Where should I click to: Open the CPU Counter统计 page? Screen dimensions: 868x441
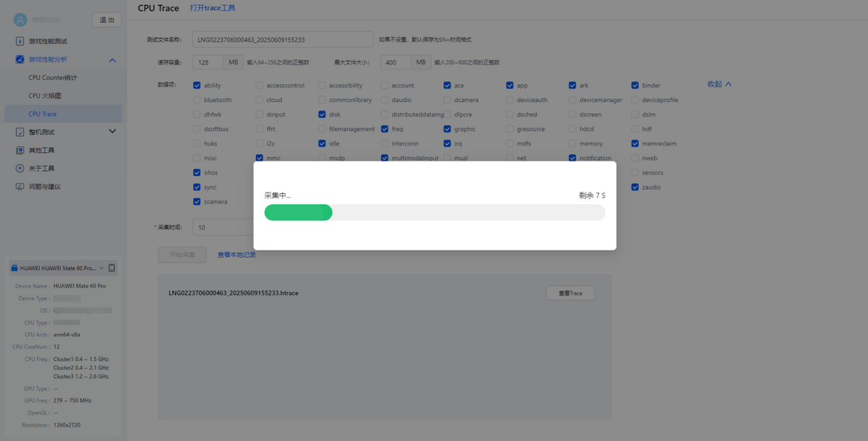click(53, 77)
